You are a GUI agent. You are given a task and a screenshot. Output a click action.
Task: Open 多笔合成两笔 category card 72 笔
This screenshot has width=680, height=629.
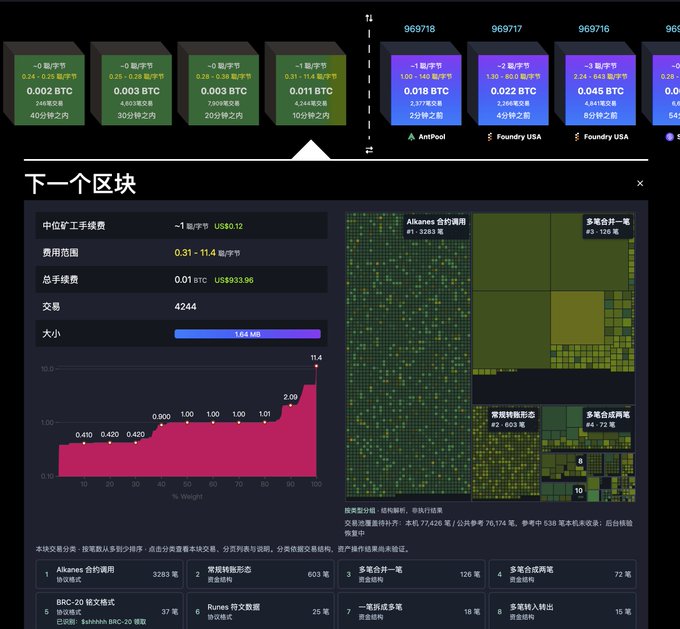coord(562,574)
